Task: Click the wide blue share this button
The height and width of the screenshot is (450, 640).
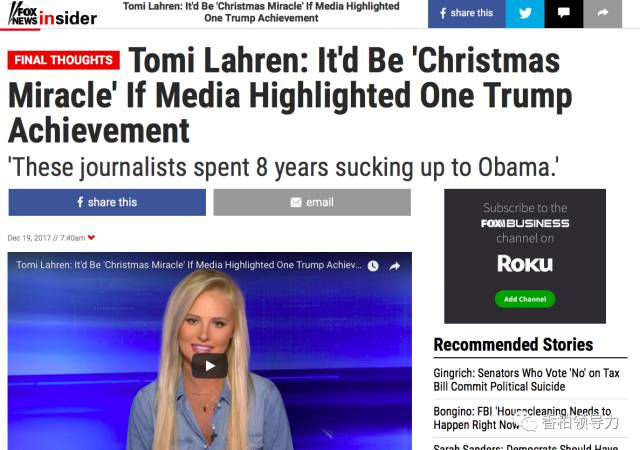Action: click(107, 202)
